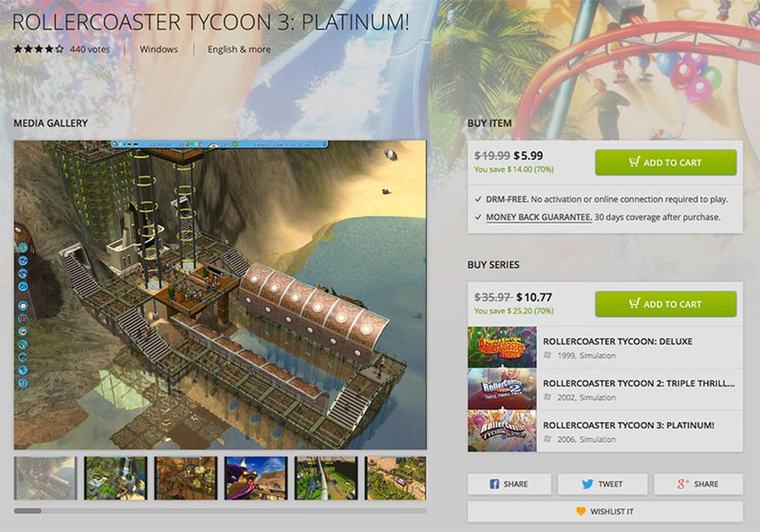Click the Wishlist It button
760x532 pixels.
pos(605,511)
